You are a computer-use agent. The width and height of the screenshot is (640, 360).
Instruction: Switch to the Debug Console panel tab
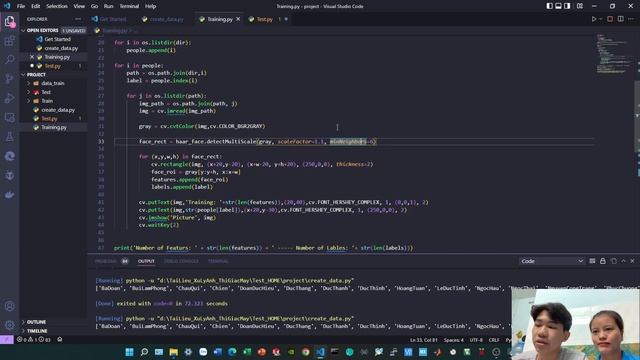click(x=181, y=261)
